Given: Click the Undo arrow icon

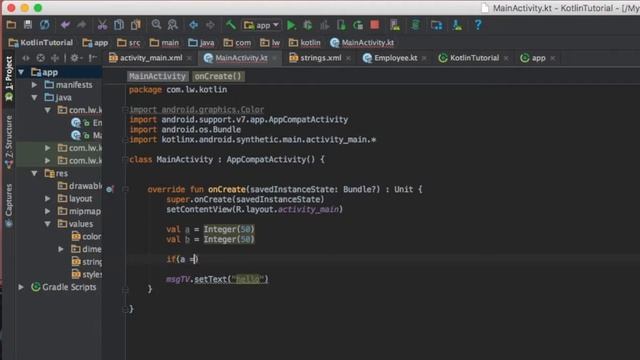Looking at the screenshot, I should 65,25.
